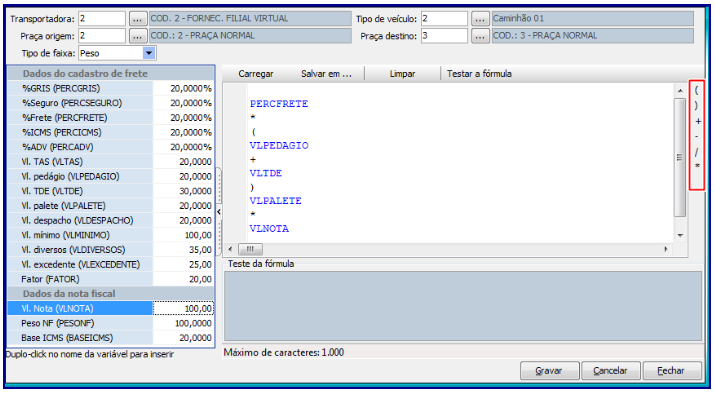Select Peso NF (PESONF) variable row
Image resolution: width=715 pixels, height=393 pixels.
110,323
